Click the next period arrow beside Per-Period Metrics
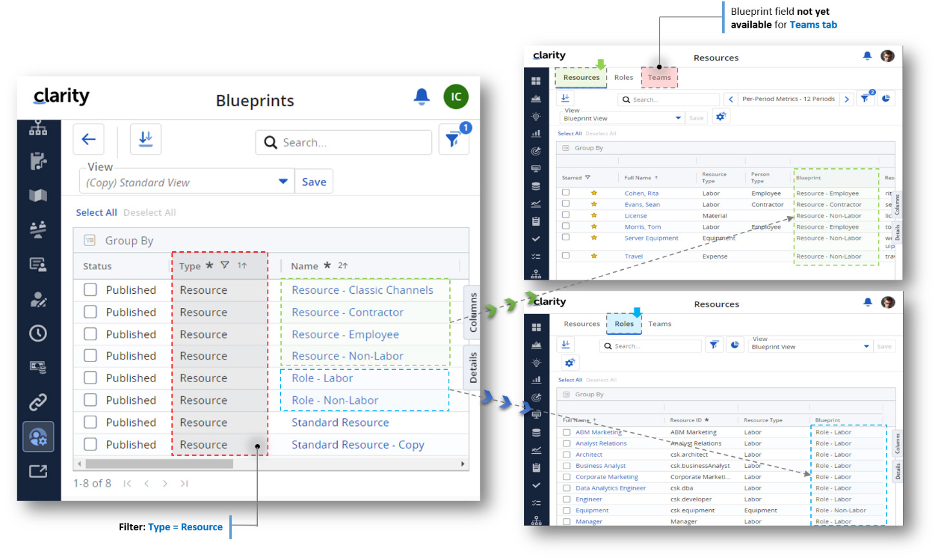 click(846, 99)
